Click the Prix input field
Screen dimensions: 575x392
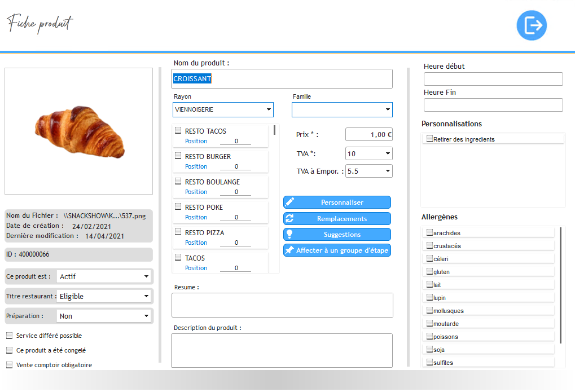pyautogui.click(x=368, y=134)
